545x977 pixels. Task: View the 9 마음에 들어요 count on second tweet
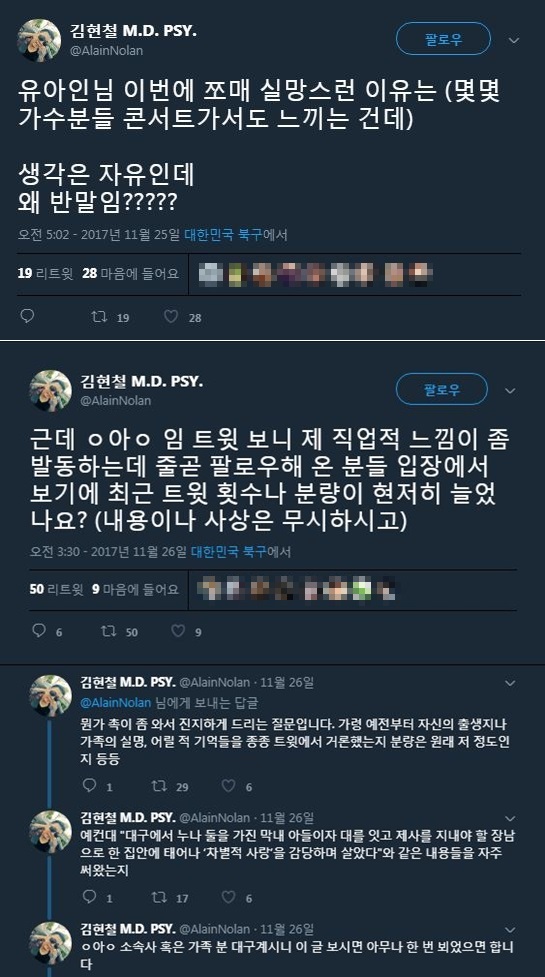pyautogui.click(x=135, y=588)
